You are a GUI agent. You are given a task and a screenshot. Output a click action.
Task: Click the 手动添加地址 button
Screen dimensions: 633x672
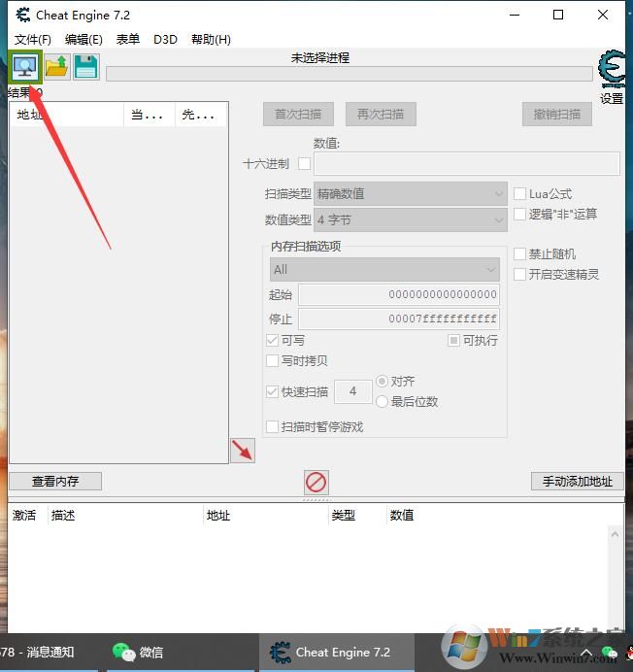click(x=577, y=481)
